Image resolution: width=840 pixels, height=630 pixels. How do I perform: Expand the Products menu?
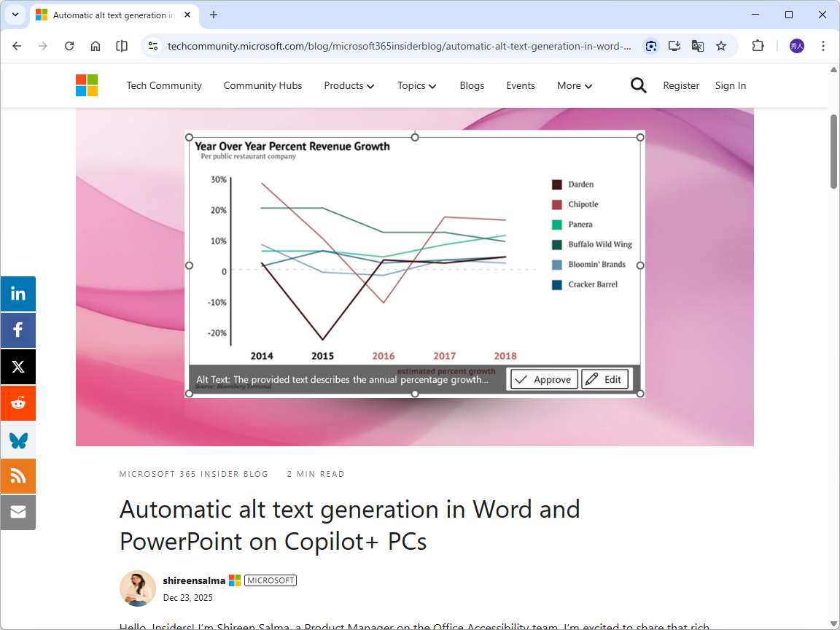[x=349, y=86]
